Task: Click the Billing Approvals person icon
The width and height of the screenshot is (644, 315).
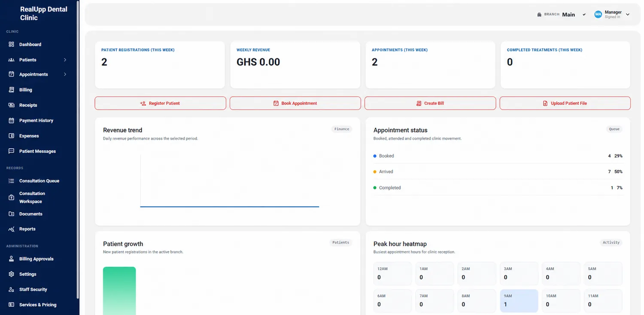Action: (12, 259)
